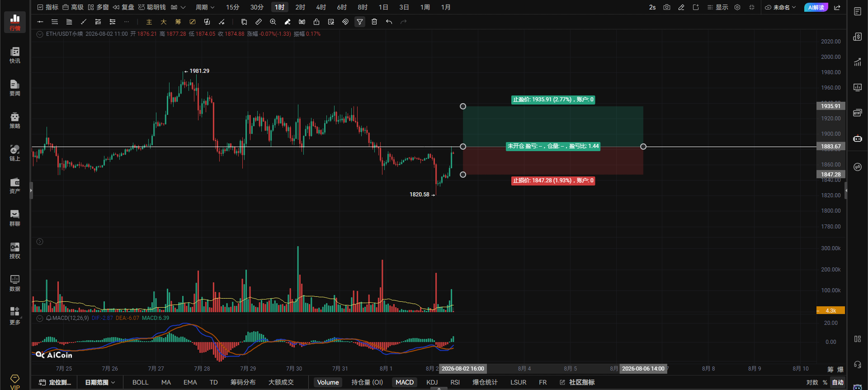Open the 日期范围 date range dropdown
The height and width of the screenshot is (390, 868).
pos(100,382)
